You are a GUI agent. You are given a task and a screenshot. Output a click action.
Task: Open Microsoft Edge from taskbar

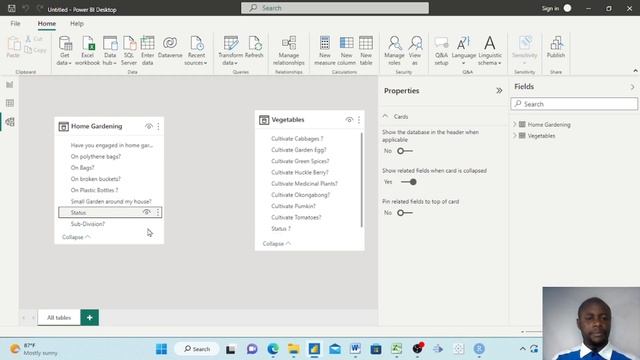coord(273,349)
